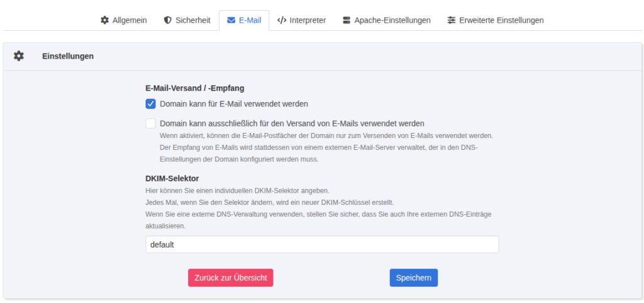
Task: Enable the send-only 'ausschließlich für den Versand' checkbox
Action: pos(151,123)
